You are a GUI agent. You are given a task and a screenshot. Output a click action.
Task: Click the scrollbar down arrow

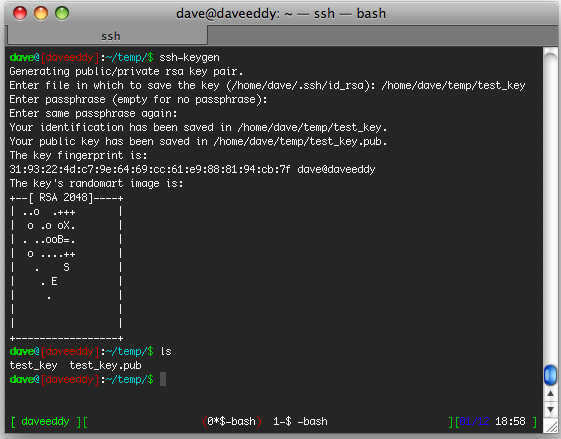coord(550,409)
